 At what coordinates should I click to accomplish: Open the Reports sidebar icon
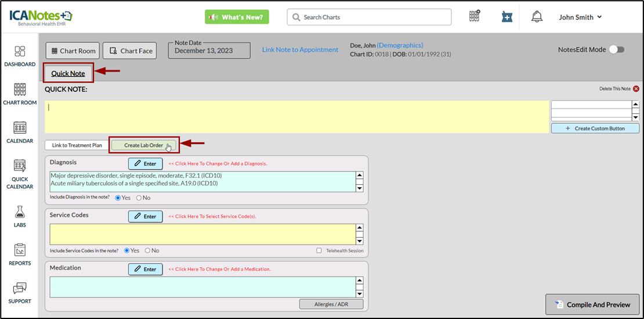point(20,250)
